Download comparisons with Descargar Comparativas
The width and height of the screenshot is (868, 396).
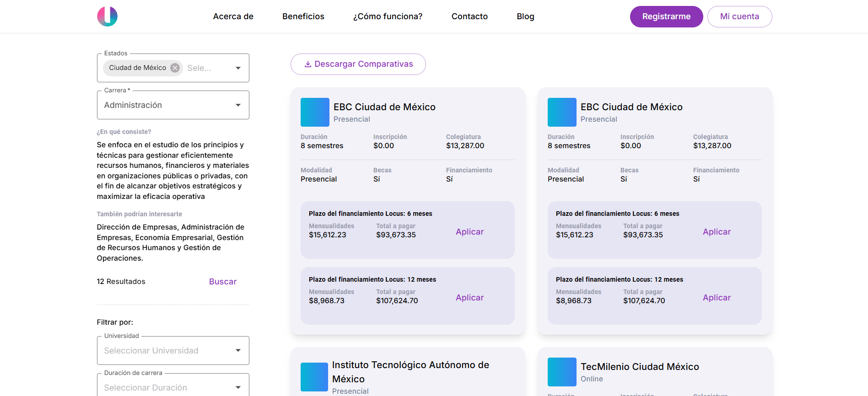(x=358, y=64)
